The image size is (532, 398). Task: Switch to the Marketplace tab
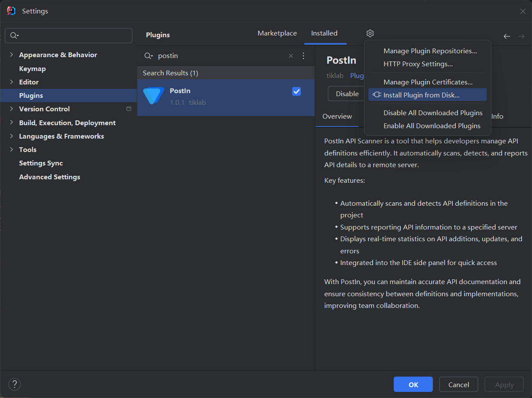click(x=277, y=33)
